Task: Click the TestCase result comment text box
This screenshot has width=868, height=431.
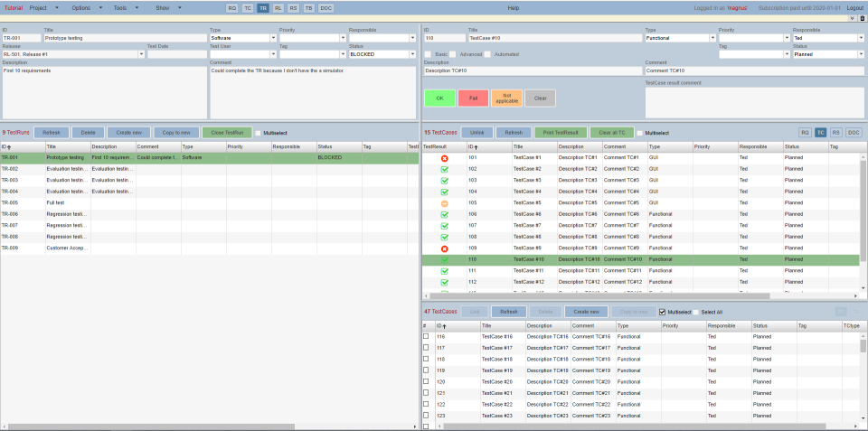Action: [754, 102]
